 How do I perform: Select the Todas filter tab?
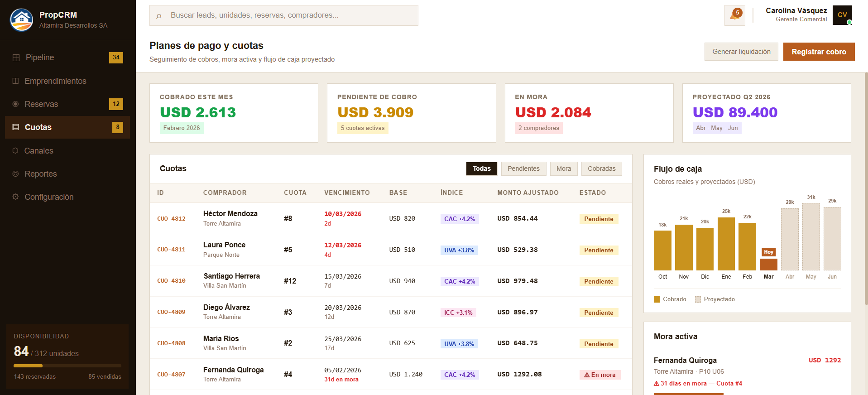click(x=482, y=169)
